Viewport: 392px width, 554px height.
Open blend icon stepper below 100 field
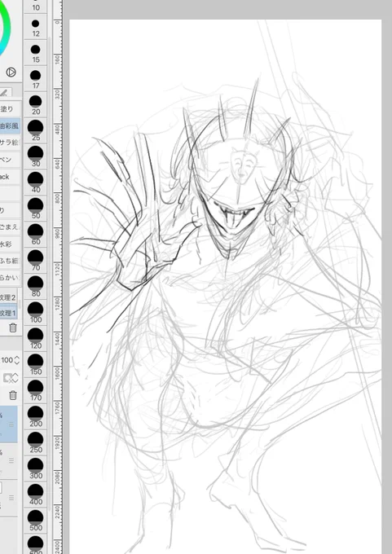pos(15,378)
